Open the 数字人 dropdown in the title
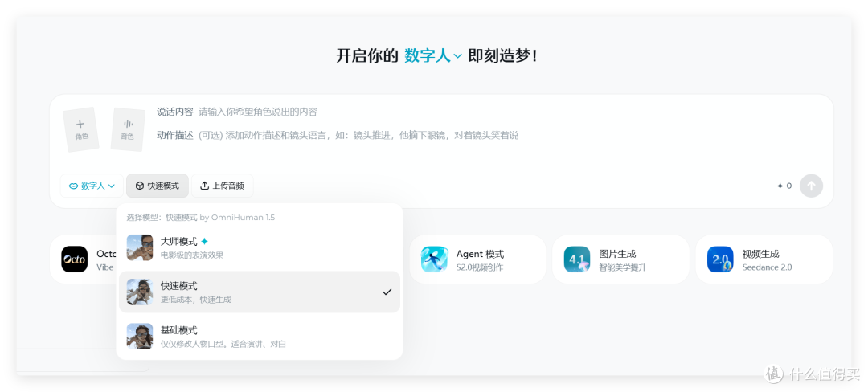The width and height of the screenshot is (868, 392). tap(433, 56)
